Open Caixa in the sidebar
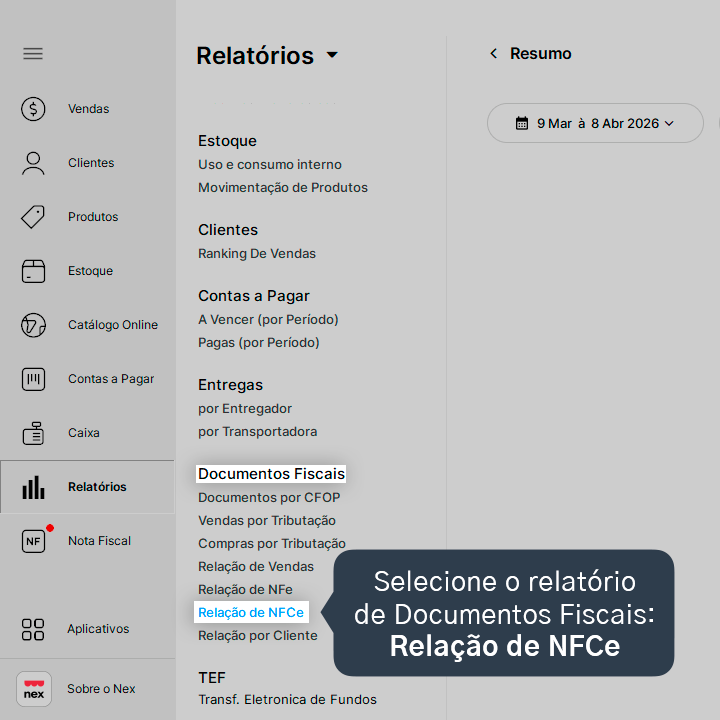Image resolution: width=720 pixels, height=720 pixels. point(84,433)
